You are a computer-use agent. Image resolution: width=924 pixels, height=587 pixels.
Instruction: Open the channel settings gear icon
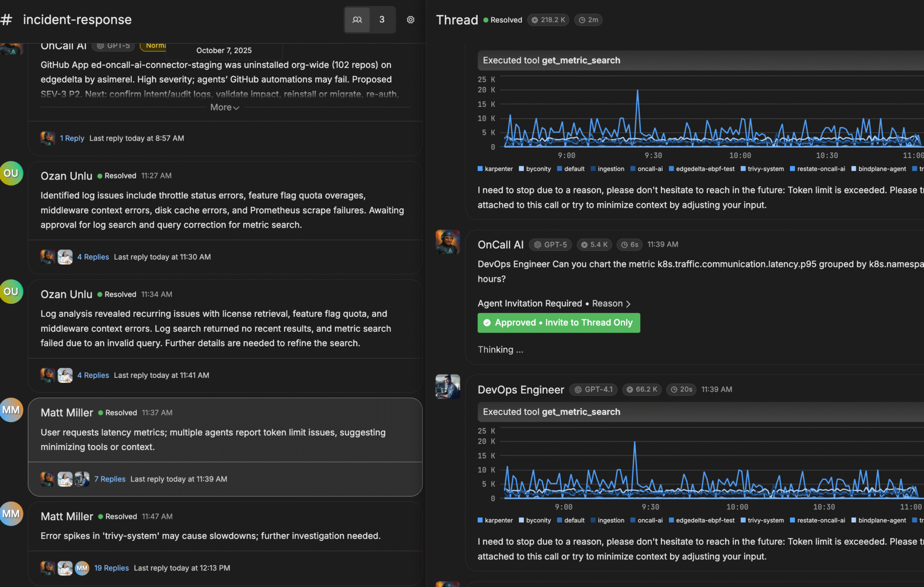point(410,20)
